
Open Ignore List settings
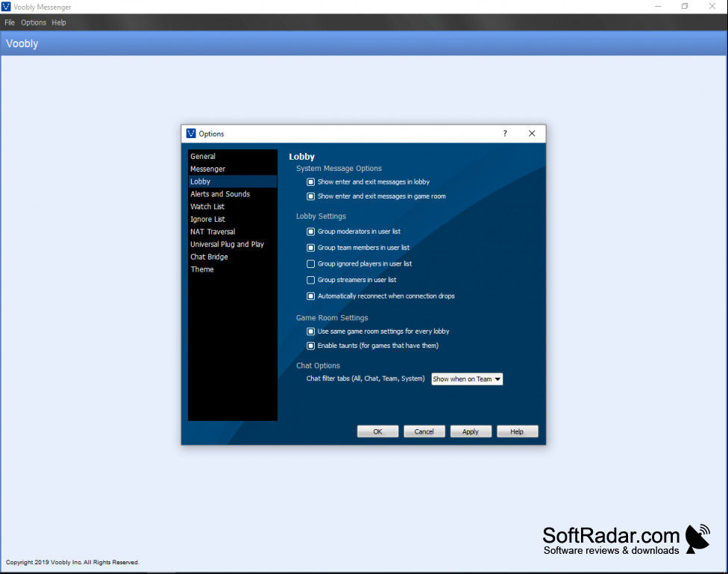coord(233,219)
